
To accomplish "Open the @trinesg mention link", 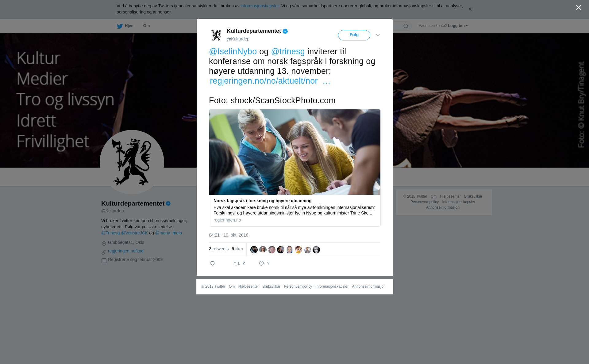I will tap(288, 51).
